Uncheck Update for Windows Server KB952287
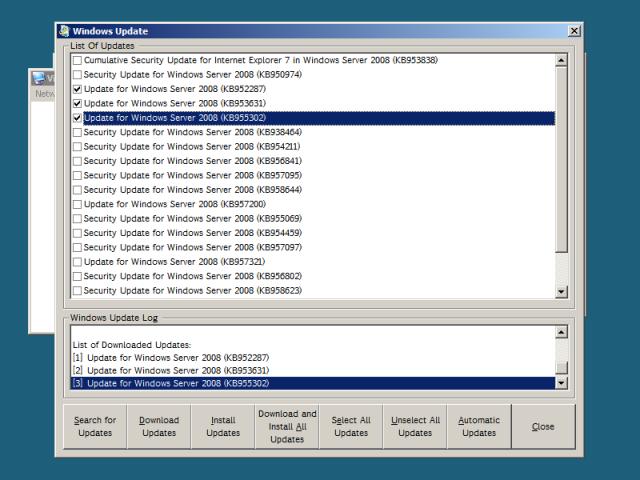640x480 pixels. coord(77,89)
